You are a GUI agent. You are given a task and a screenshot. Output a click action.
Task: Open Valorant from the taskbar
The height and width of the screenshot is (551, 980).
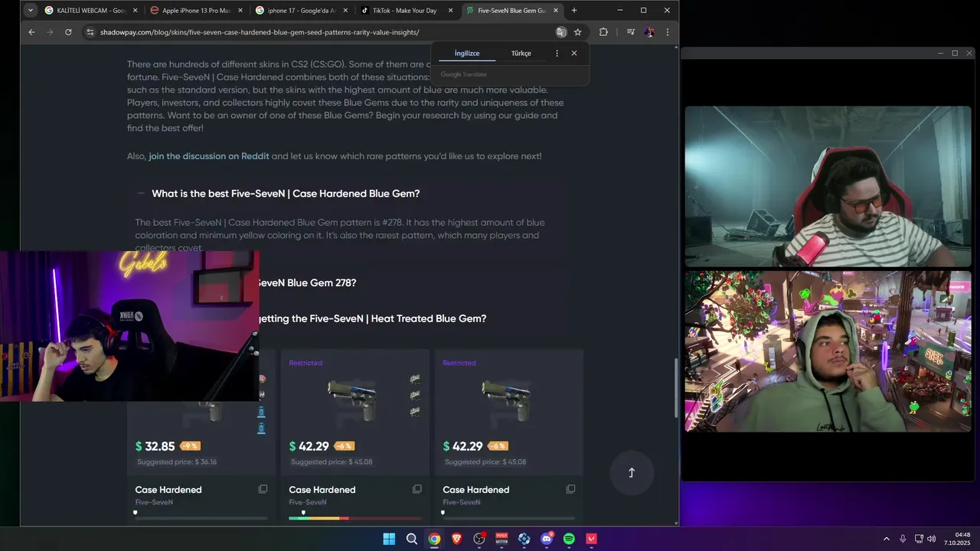pyautogui.click(x=591, y=539)
